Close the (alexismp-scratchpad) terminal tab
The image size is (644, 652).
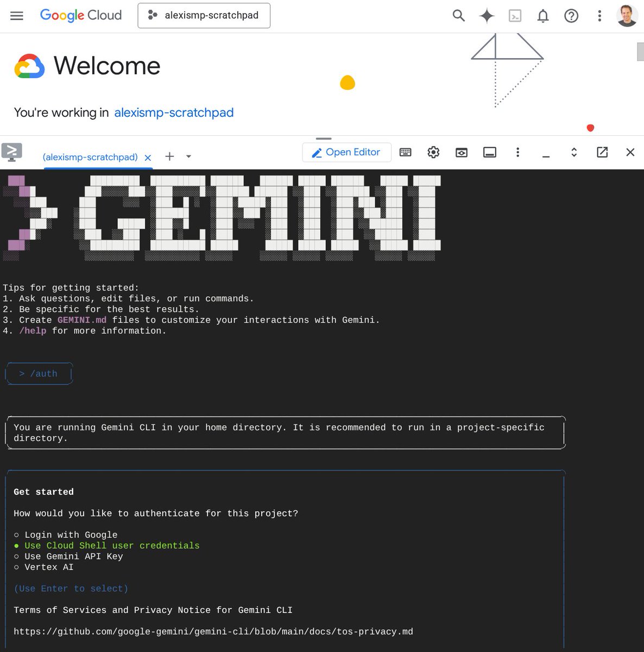click(148, 158)
